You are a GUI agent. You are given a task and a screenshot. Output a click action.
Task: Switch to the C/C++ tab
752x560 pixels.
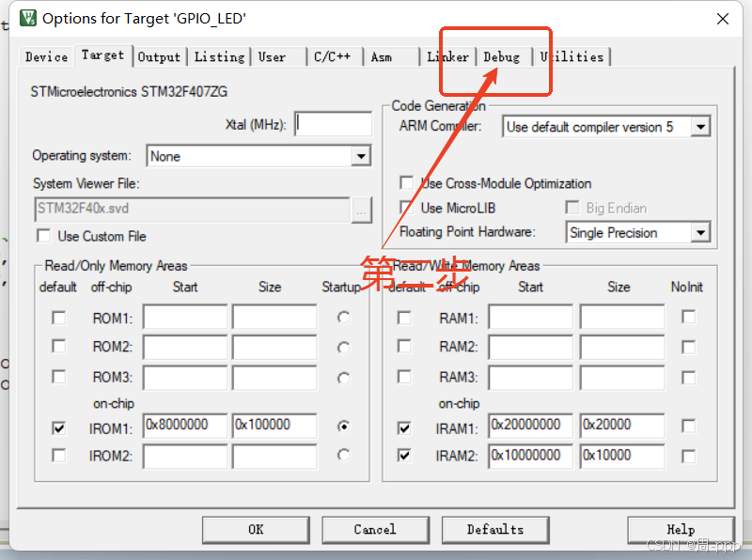pos(334,56)
